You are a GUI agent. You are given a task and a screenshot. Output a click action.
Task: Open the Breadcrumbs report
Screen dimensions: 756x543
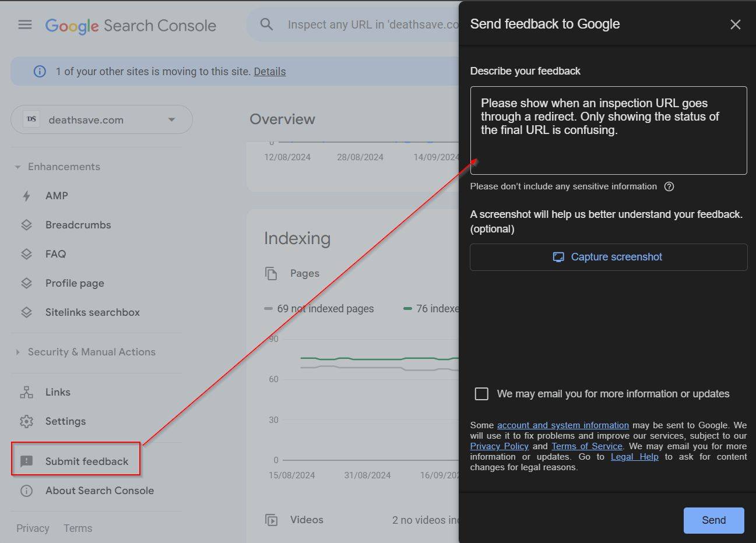[78, 225]
